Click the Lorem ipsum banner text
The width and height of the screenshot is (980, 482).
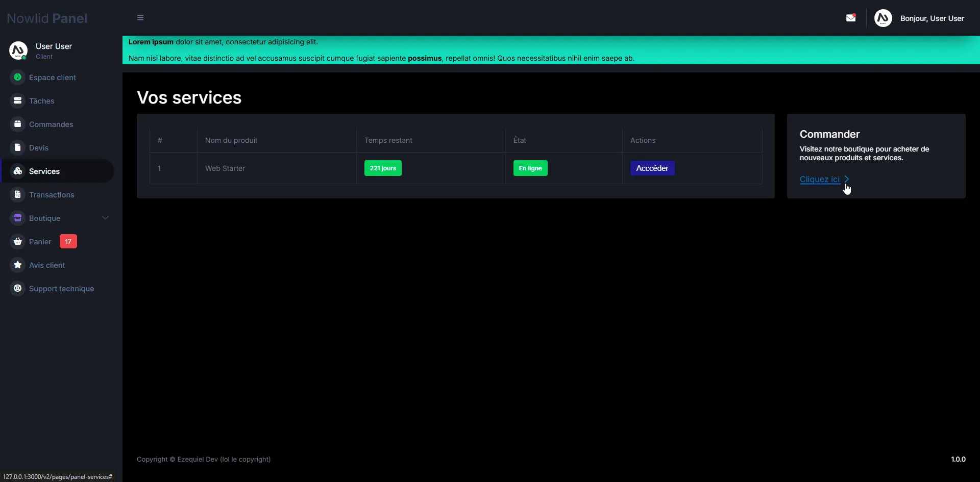(x=223, y=42)
